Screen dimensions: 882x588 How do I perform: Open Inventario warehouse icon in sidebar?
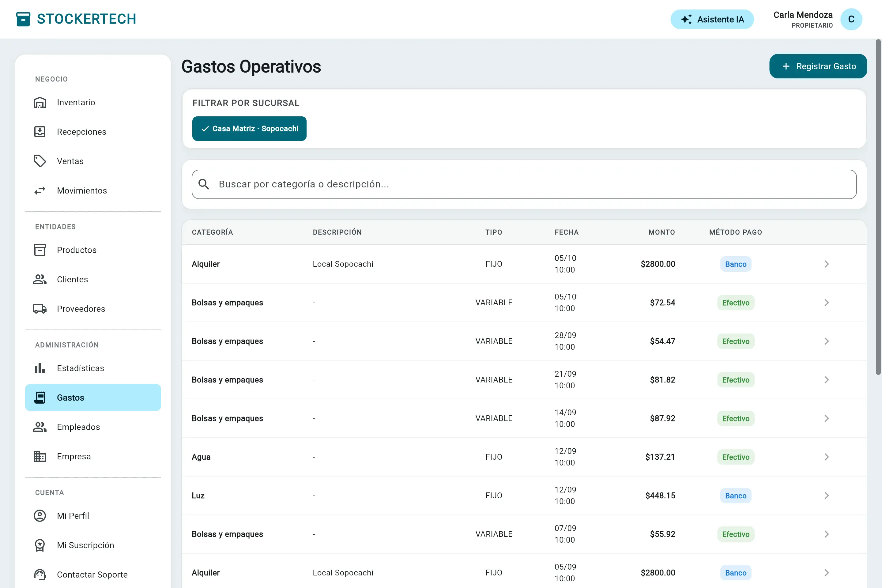pyautogui.click(x=40, y=102)
